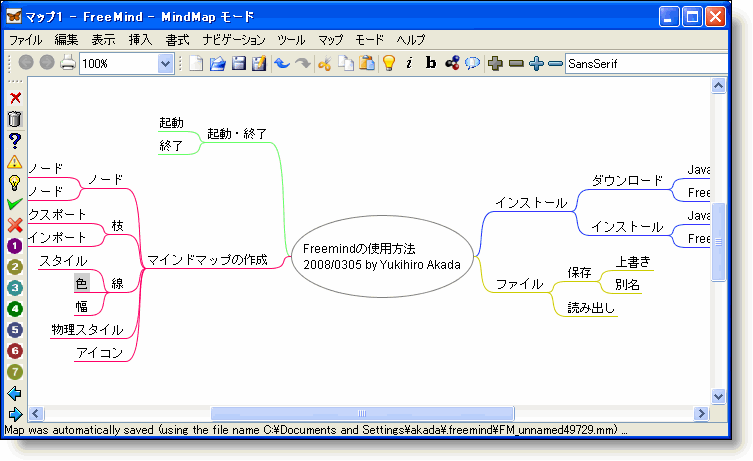
Task: Select the 起動・終了 node
Action: [x=237, y=133]
